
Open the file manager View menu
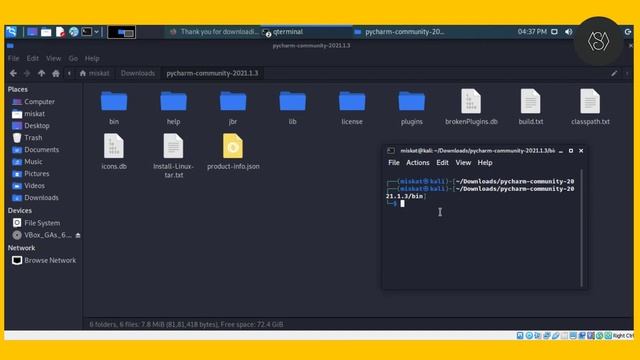click(53, 58)
